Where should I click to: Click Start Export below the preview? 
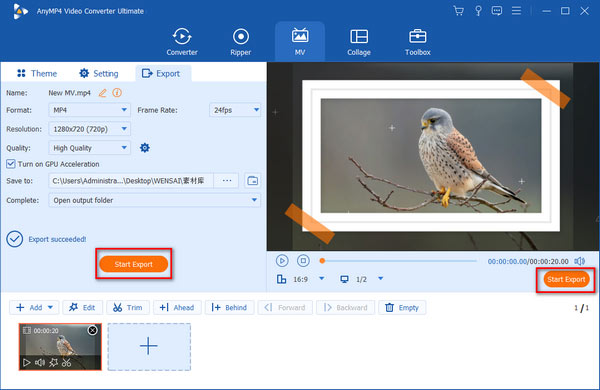[566, 280]
